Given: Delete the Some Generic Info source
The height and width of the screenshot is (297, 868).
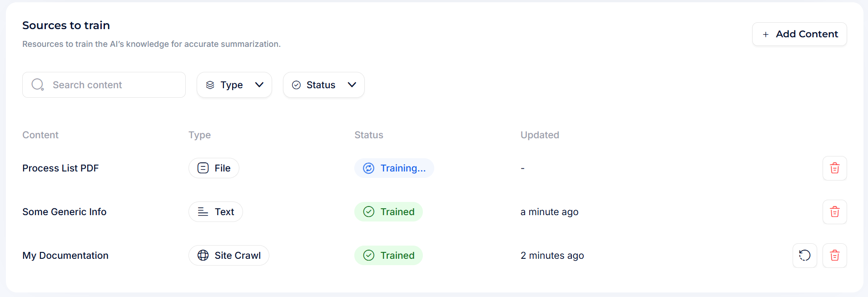Looking at the screenshot, I should pos(834,212).
